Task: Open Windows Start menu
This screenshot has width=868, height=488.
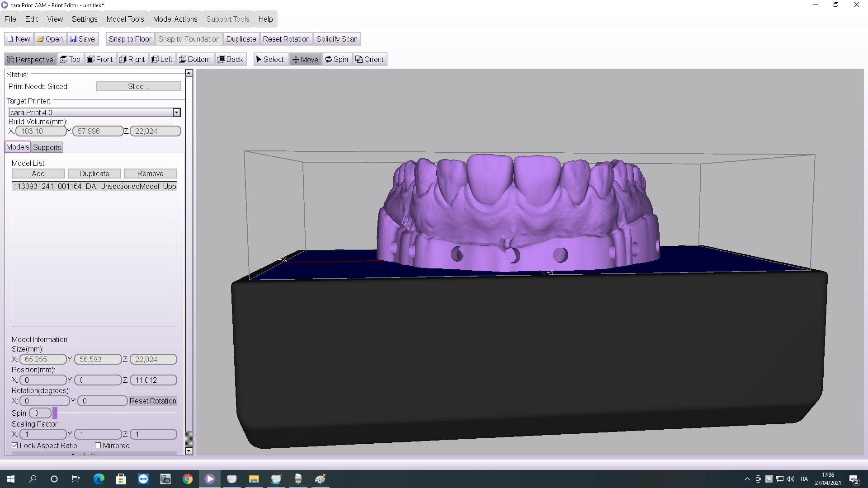Action: coord(11,479)
